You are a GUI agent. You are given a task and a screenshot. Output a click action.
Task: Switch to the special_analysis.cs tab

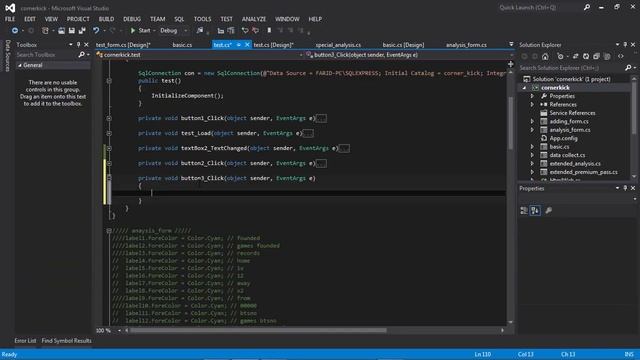click(338, 45)
